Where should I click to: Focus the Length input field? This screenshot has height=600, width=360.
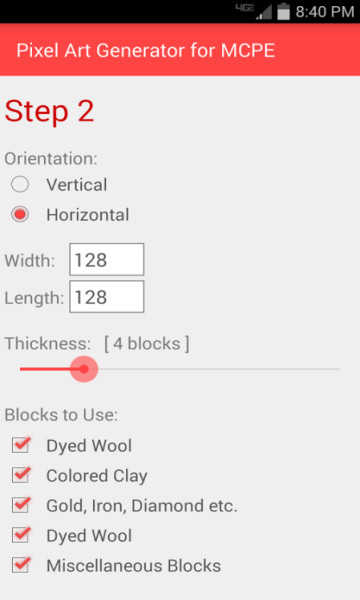coord(107,297)
